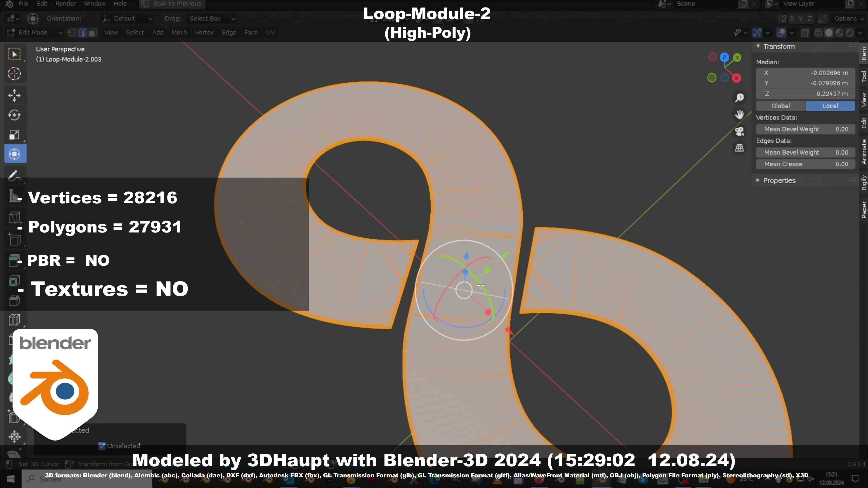Click the blue Z axis on gizmo

(x=724, y=57)
